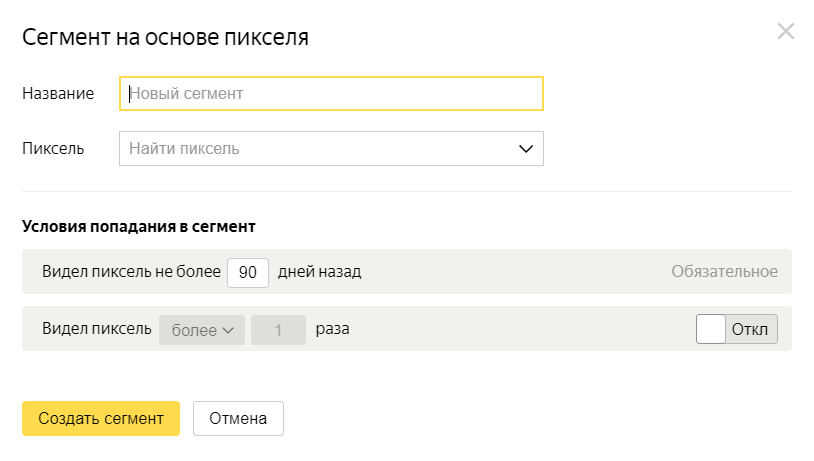Click the дней назад text
The height and width of the screenshot is (461, 814).
(x=319, y=272)
